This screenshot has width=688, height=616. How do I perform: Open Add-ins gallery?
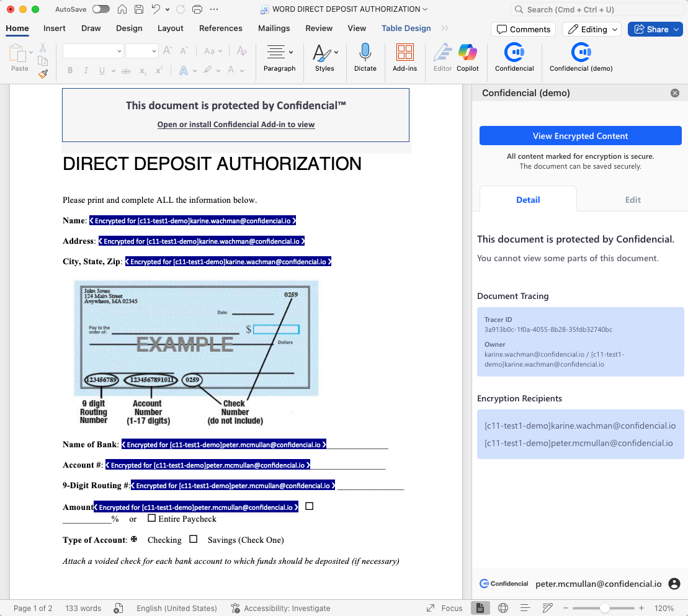point(404,57)
